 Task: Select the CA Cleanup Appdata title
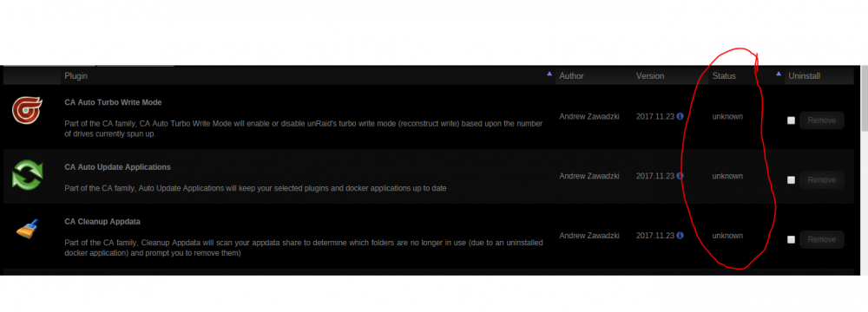102,221
